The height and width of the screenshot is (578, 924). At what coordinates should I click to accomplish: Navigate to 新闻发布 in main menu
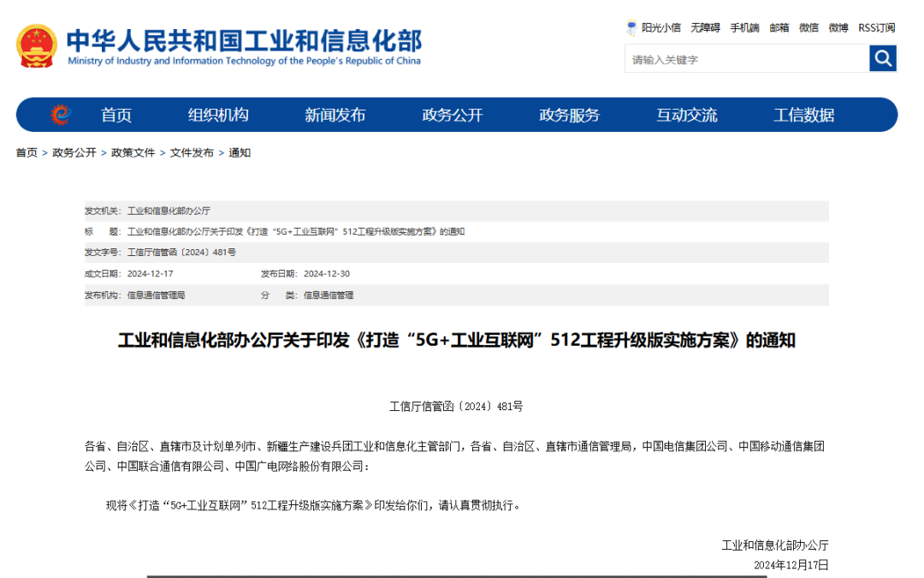335,115
